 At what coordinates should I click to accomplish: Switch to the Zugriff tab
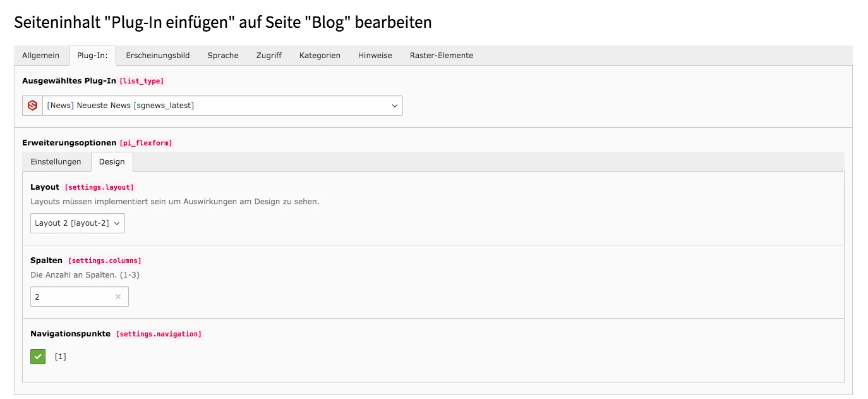click(x=268, y=56)
